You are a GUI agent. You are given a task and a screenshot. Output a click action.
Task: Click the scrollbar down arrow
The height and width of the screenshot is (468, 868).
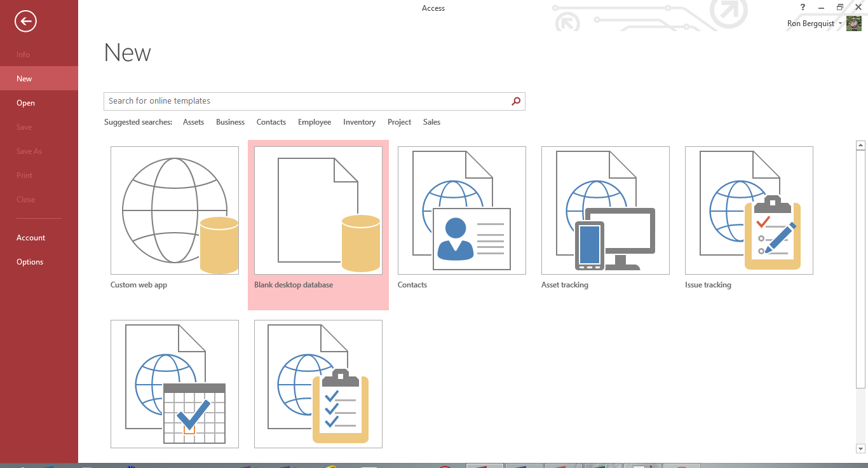(861, 448)
